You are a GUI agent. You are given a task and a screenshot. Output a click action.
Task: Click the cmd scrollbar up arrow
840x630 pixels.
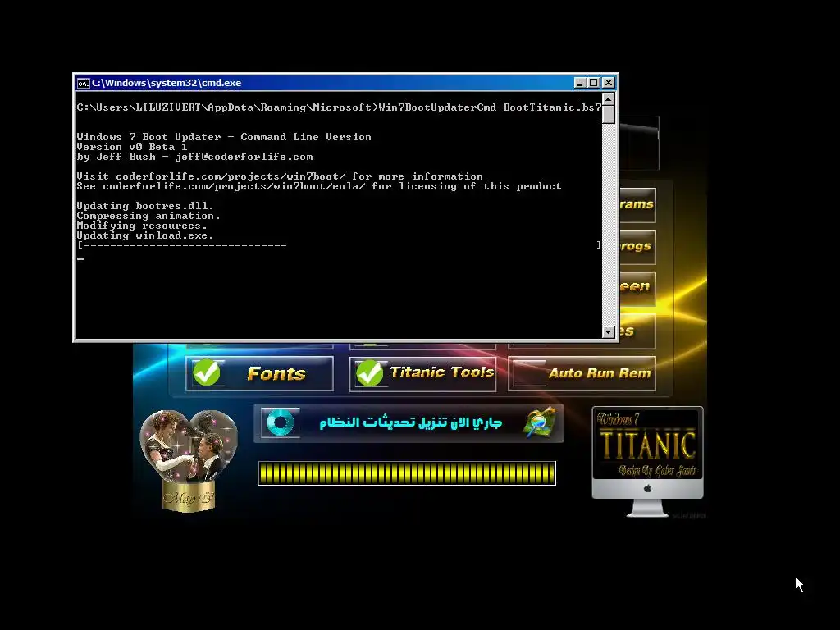(608, 99)
